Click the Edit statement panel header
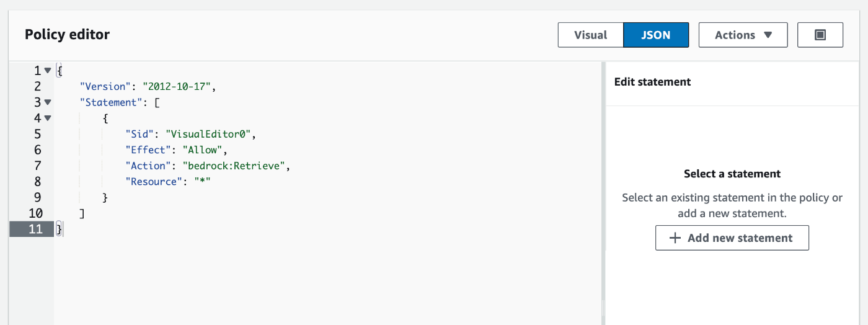Viewport: 868px width, 325px height. pyautogui.click(x=652, y=82)
